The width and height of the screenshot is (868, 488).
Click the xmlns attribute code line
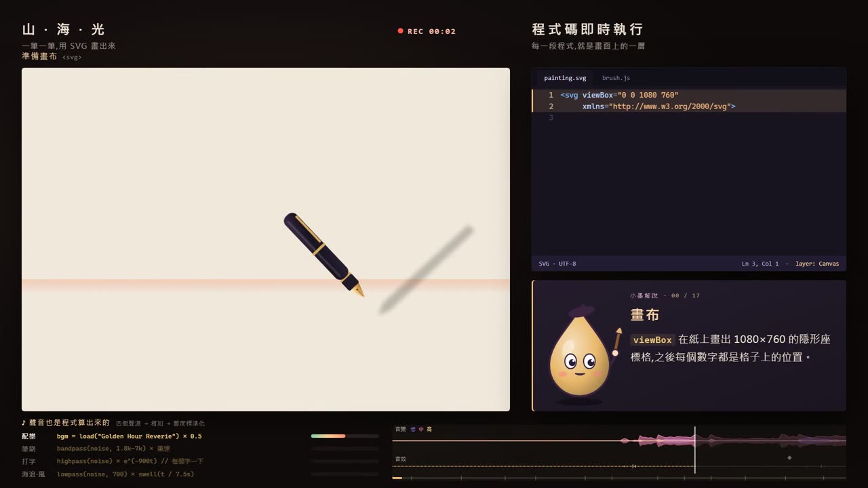point(658,106)
